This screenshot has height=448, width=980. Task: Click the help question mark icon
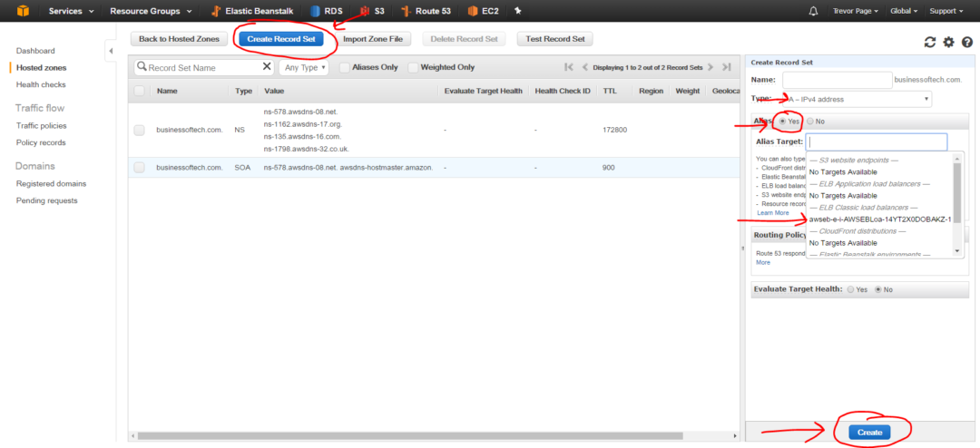967,42
